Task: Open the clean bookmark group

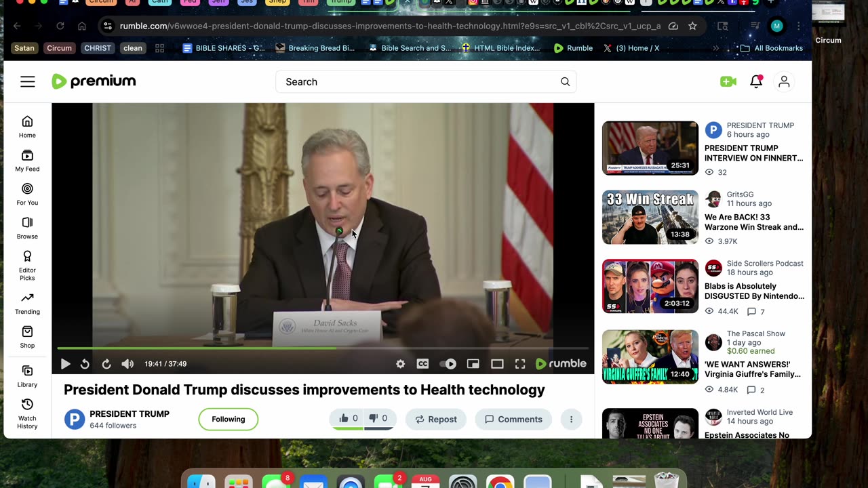Action: 133,48
